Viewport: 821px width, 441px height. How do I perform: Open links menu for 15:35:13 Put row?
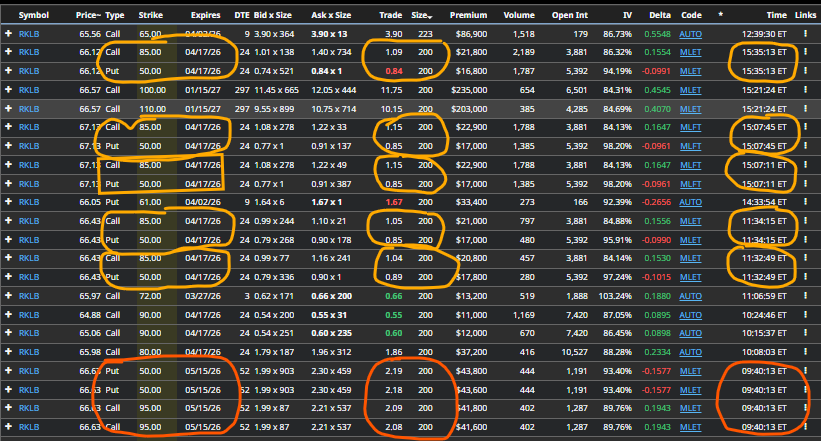tap(805, 71)
